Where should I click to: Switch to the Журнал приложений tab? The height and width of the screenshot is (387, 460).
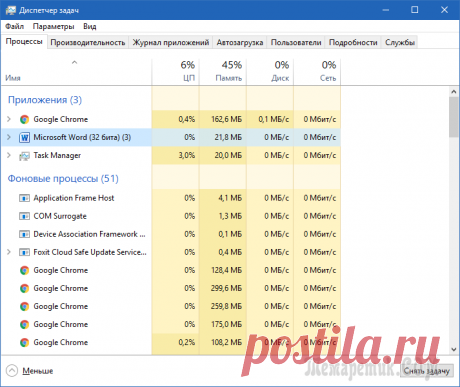pyautogui.click(x=171, y=43)
